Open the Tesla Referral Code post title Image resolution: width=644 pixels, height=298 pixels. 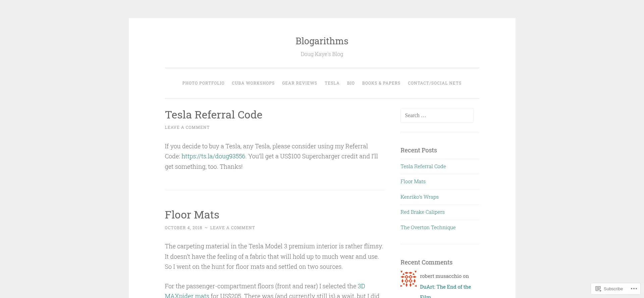(213, 115)
